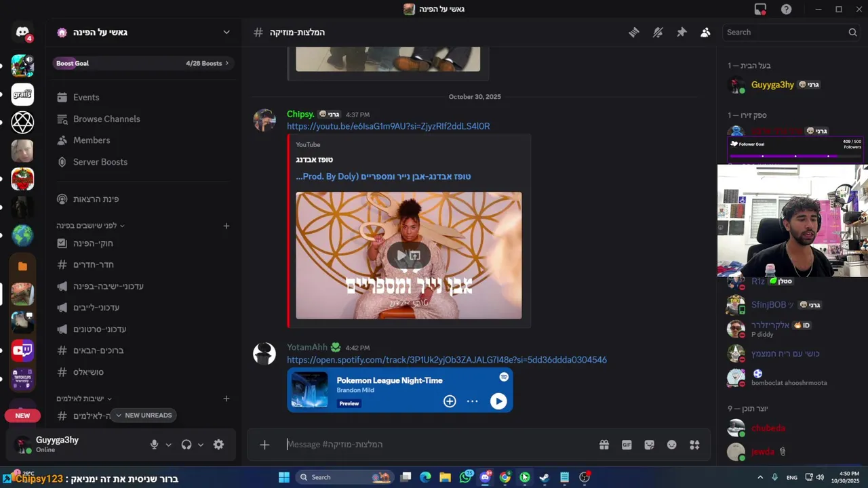The width and height of the screenshot is (868, 488).
Task: Open the Spotify track link from YotamAhh
Action: 446,360
